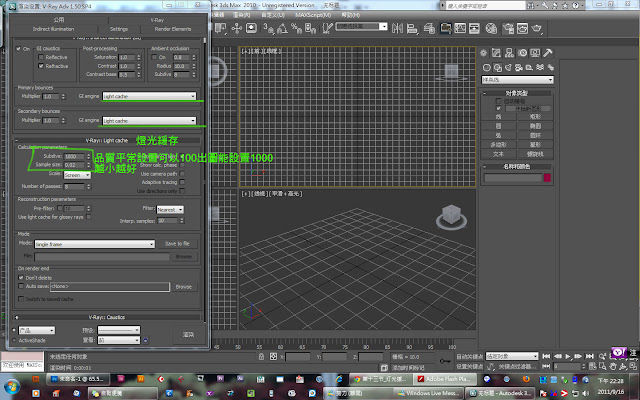Switch to the Settings tab

pos(119,29)
